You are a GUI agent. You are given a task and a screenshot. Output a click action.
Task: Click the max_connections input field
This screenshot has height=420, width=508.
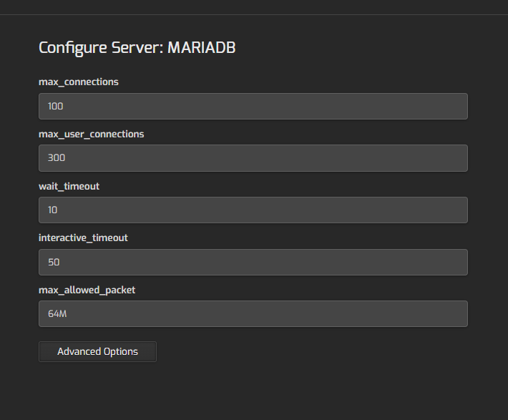pyautogui.click(x=253, y=107)
